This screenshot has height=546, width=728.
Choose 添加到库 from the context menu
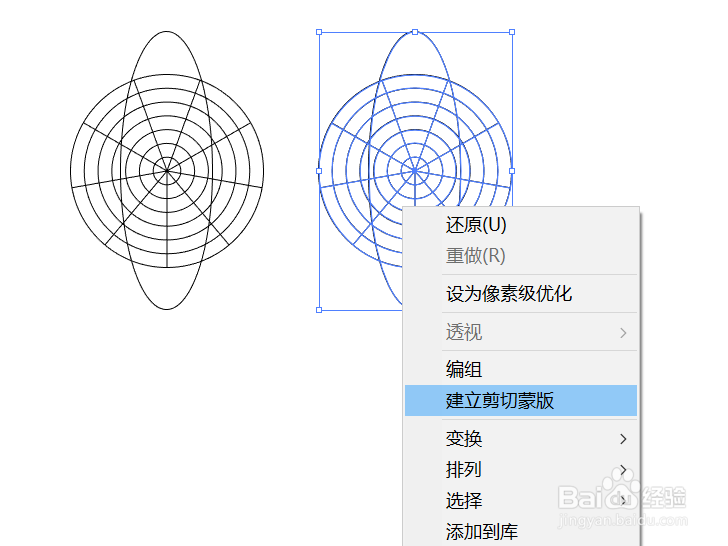coord(521,532)
